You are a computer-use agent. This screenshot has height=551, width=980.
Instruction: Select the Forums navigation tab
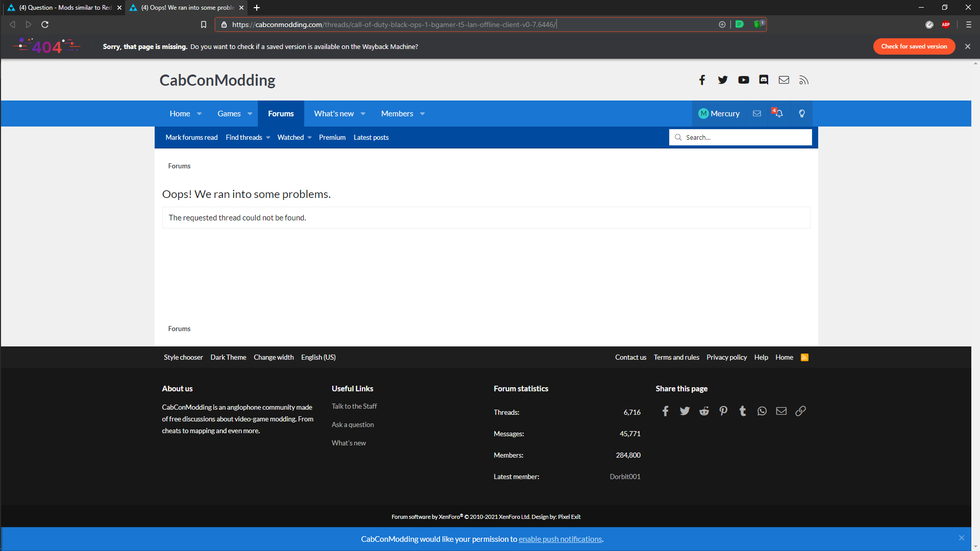click(281, 113)
